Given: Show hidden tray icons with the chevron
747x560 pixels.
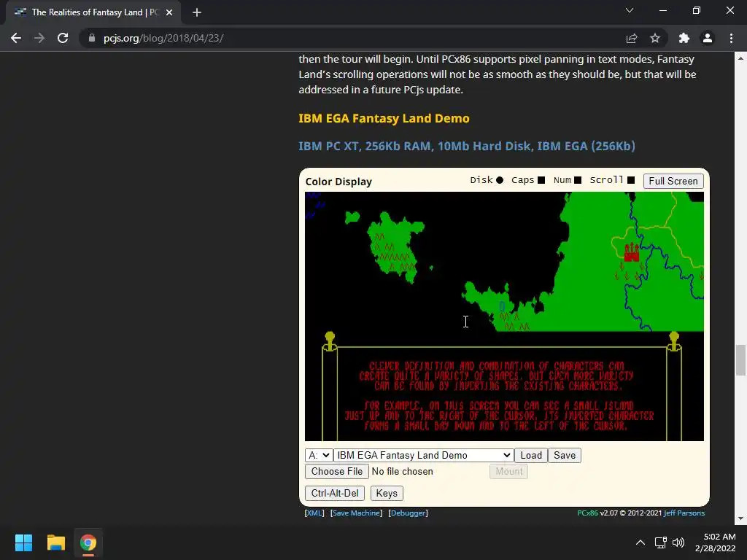Looking at the screenshot, I should [640, 542].
